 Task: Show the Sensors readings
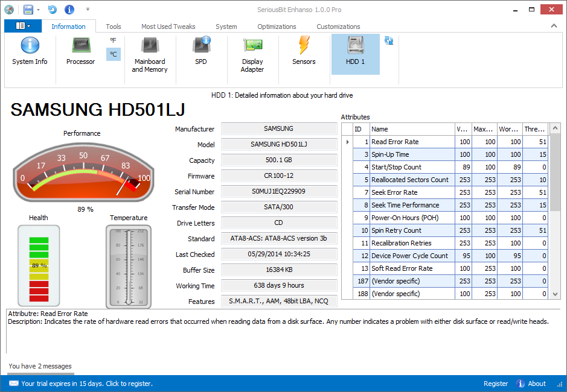click(304, 52)
